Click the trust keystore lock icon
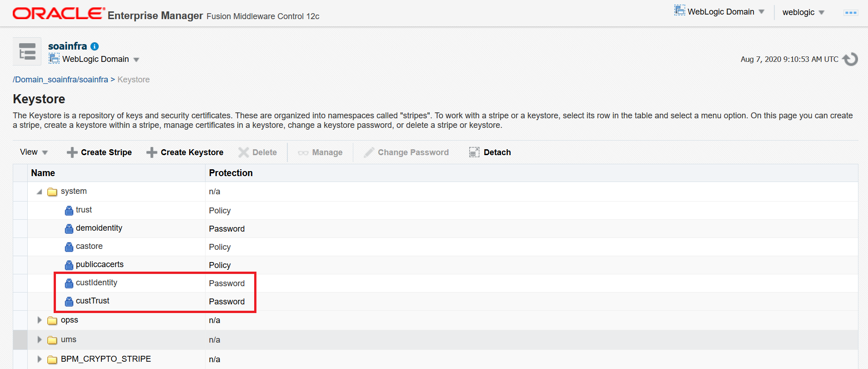 [x=69, y=211]
